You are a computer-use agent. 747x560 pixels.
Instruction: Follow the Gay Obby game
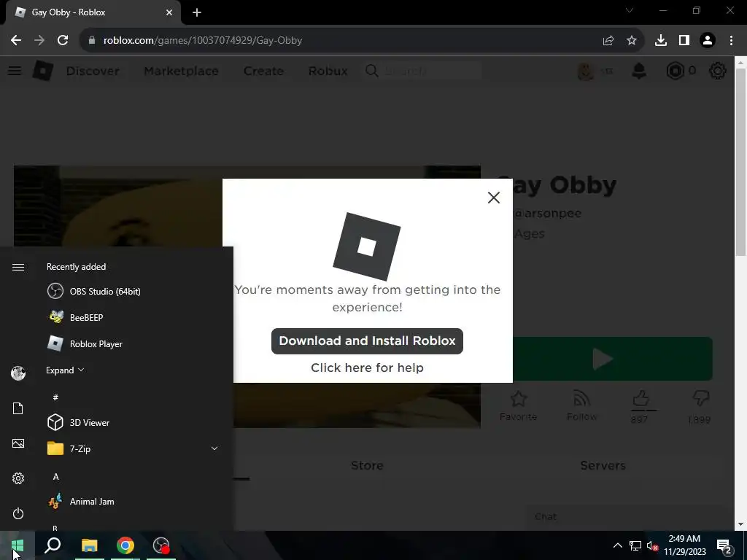(581, 405)
